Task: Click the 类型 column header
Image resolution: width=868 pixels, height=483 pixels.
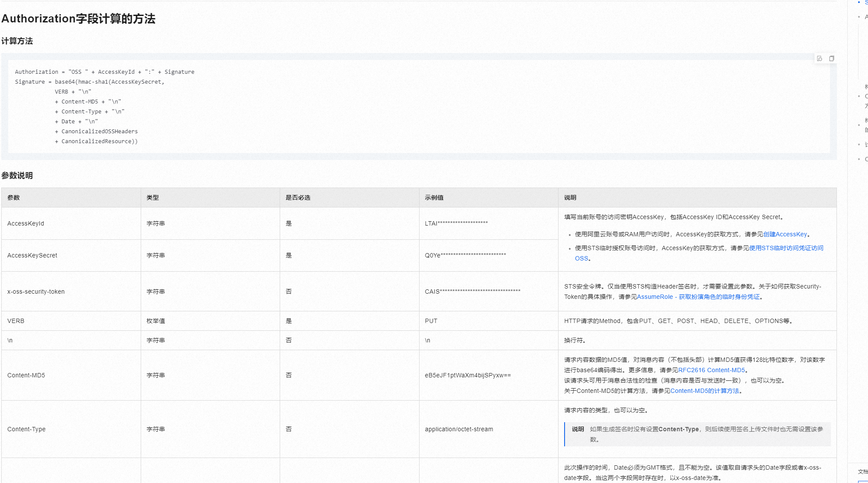Action: coord(210,198)
